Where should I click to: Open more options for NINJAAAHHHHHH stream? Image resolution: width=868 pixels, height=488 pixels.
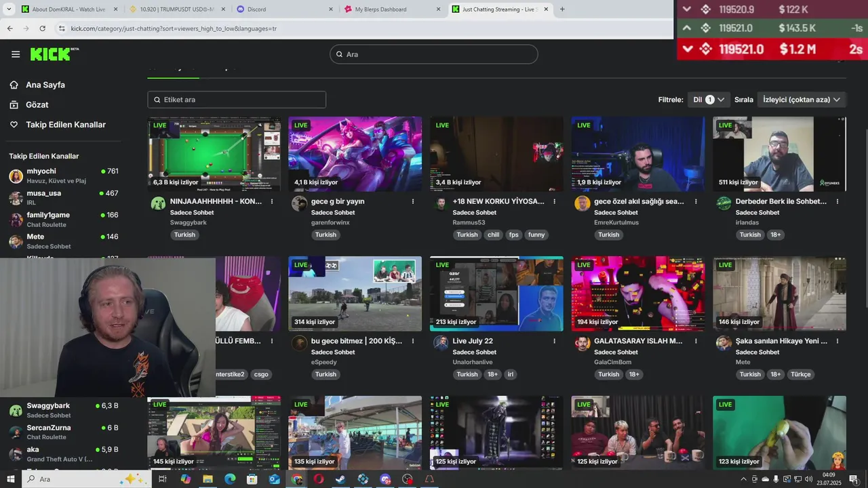click(272, 201)
